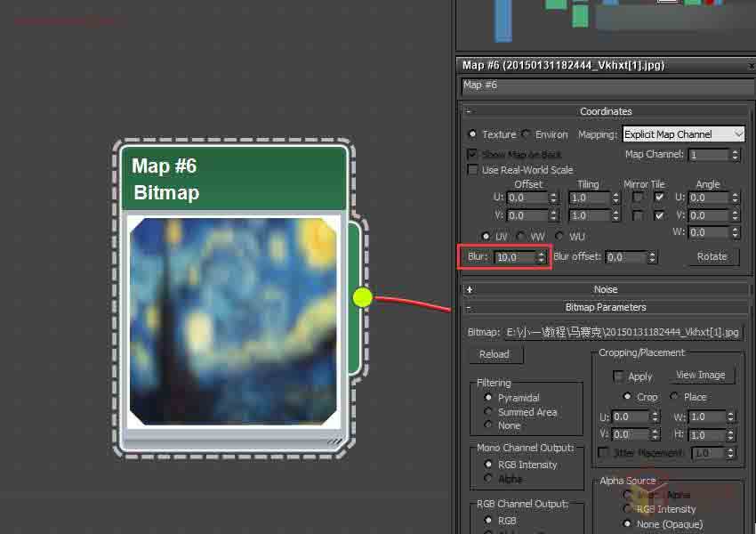Screen dimensions: 756x534
Task: Select RGB Intensity under Alpha Source
Action: (627, 509)
